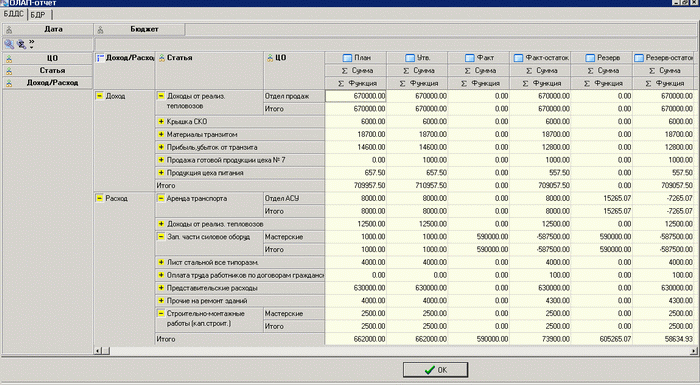The width and height of the screenshot is (700, 385).
Task: Collapse Зап. части силовое оборуд row
Action: point(161,237)
